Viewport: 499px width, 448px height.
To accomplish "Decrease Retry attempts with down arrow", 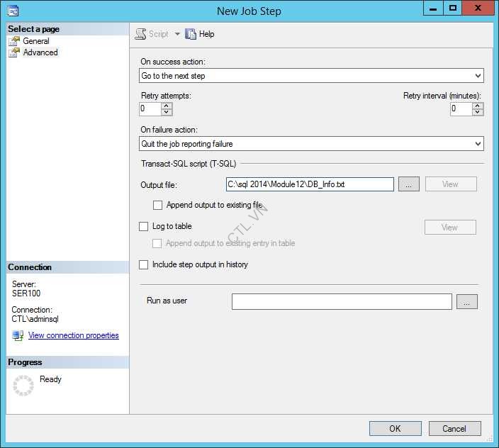I will pos(167,112).
